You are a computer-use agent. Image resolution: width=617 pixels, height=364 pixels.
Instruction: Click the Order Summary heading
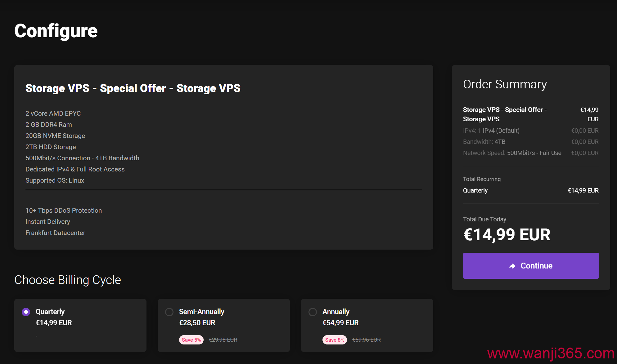(505, 84)
